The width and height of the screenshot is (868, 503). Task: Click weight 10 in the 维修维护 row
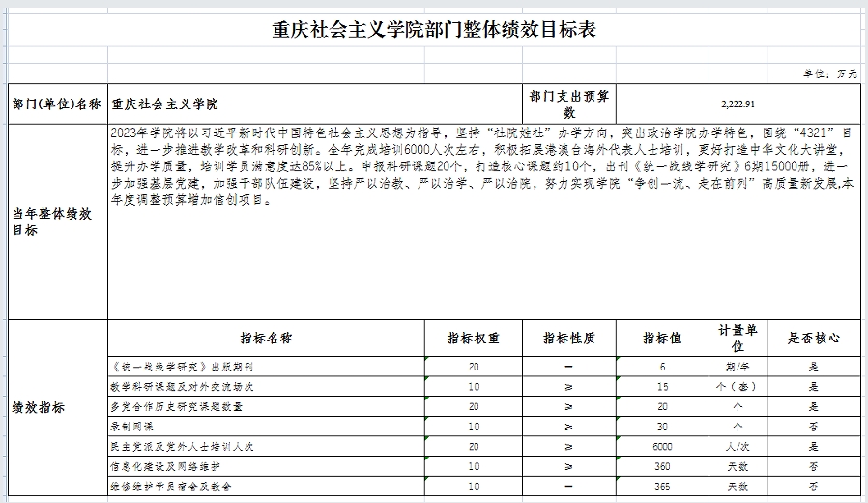474,487
